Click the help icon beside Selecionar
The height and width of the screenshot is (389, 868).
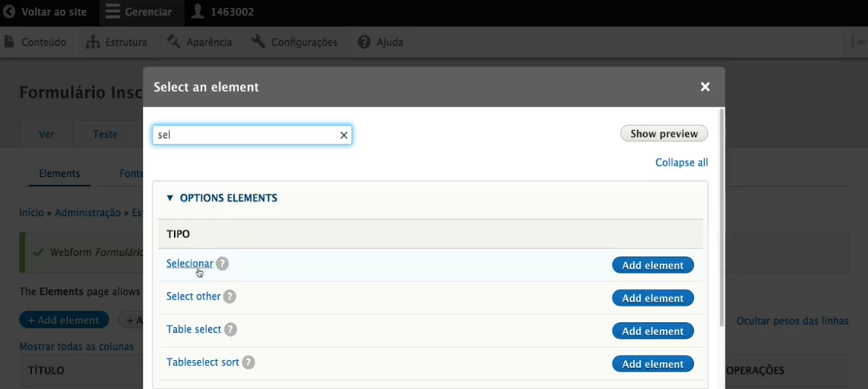click(x=222, y=264)
